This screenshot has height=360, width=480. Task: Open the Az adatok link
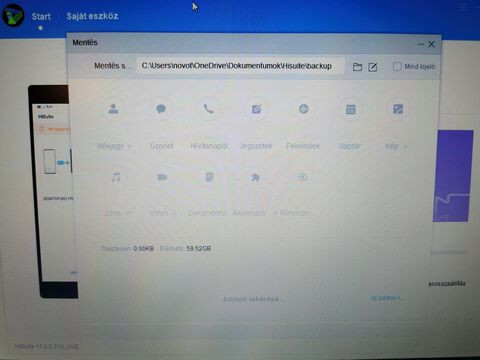[385, 298]
